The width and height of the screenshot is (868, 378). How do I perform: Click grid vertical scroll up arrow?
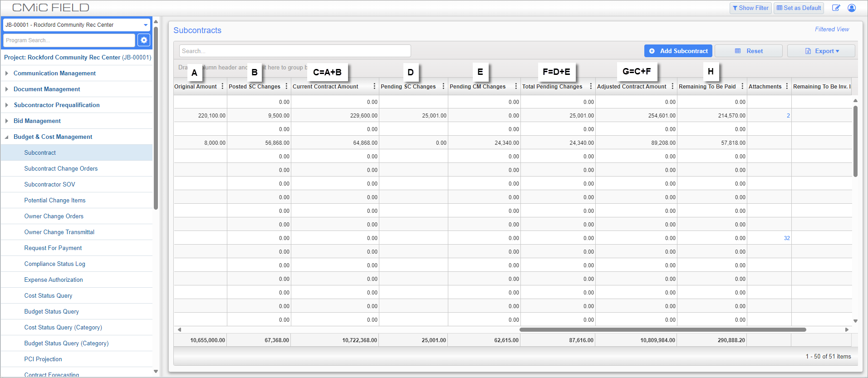[855, 101]
